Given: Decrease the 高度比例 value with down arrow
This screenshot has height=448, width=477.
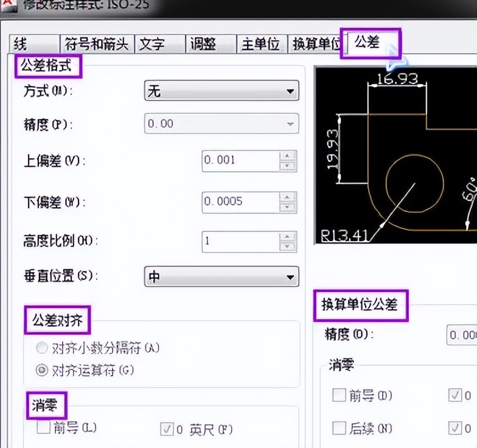Looking at the screenshot, I should (287, 247).
